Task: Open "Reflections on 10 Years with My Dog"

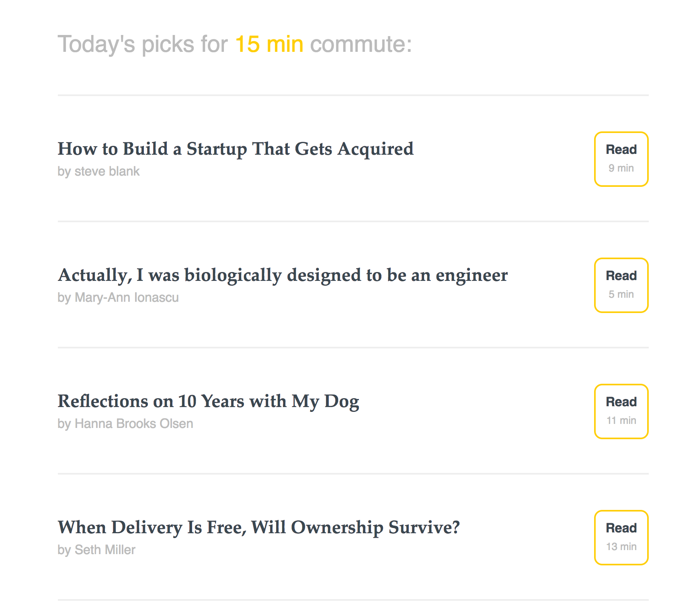Action: coord(209,401)
